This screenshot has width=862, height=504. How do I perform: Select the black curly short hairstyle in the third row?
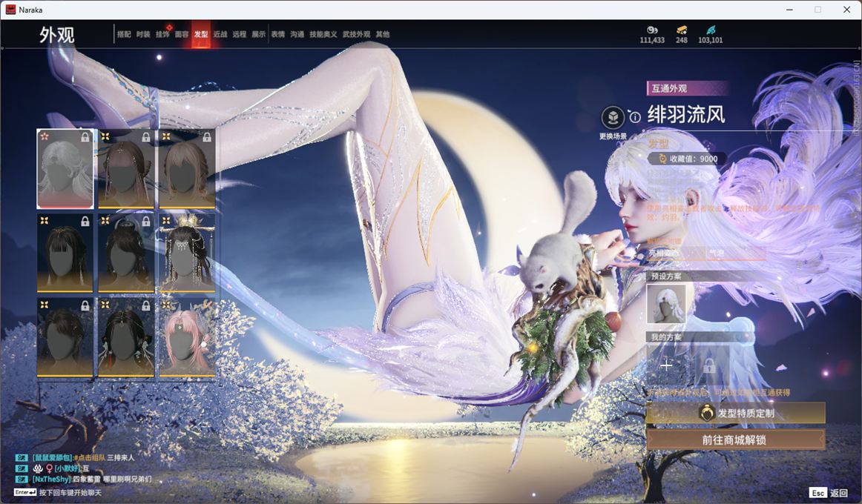pyautogui.click(x=65, y=337)
